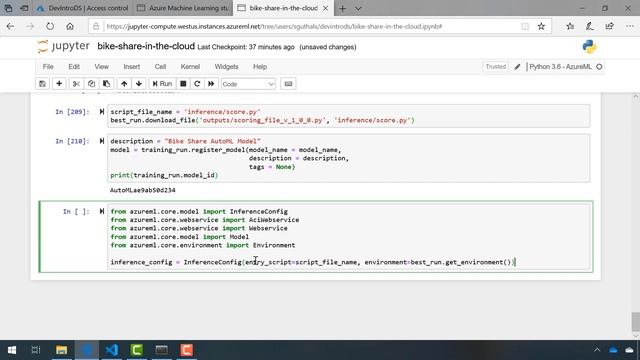This screenshot has width=640, height=360.
Task: Click the browser address bar URL
Action: [x=274, y=27]
